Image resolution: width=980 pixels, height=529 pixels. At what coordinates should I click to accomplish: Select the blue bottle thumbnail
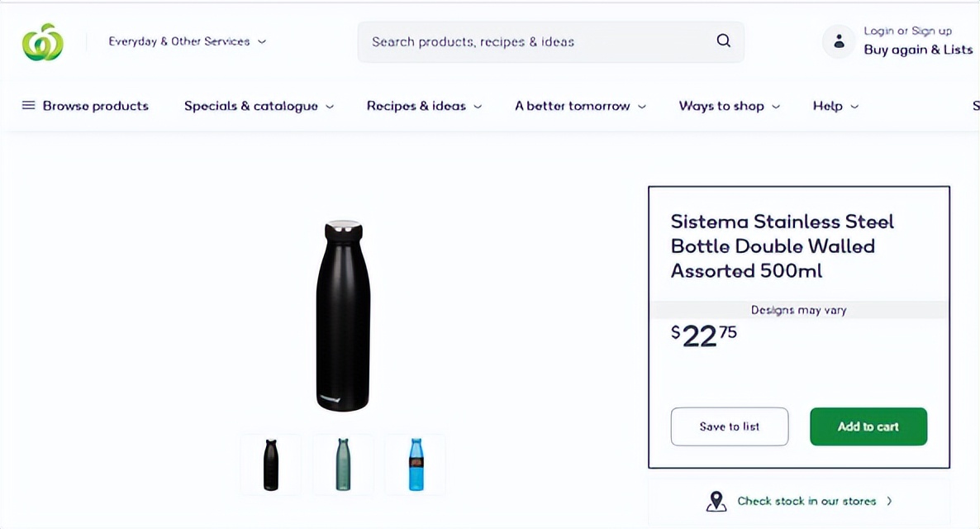(x=416, y=465)
